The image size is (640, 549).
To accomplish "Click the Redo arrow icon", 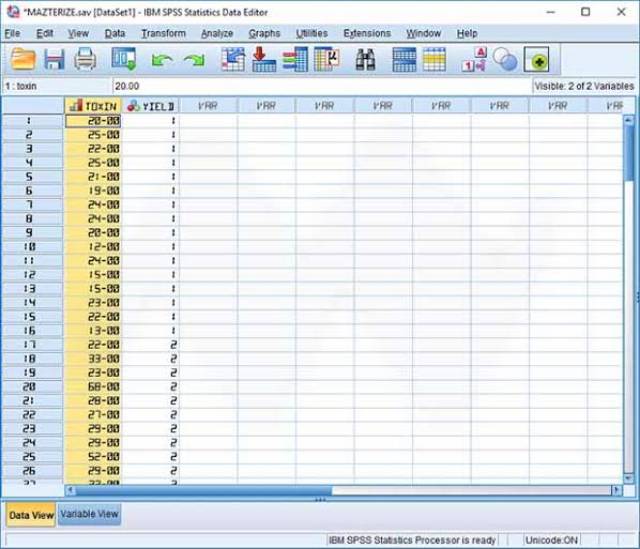I will pos(193,60).
